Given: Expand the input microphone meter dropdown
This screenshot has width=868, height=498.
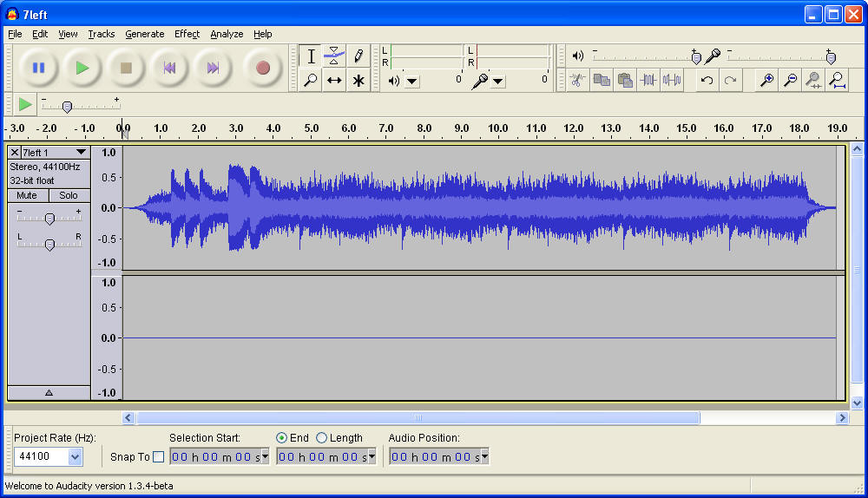Looking at the screenshot, I should pos(497,82).
